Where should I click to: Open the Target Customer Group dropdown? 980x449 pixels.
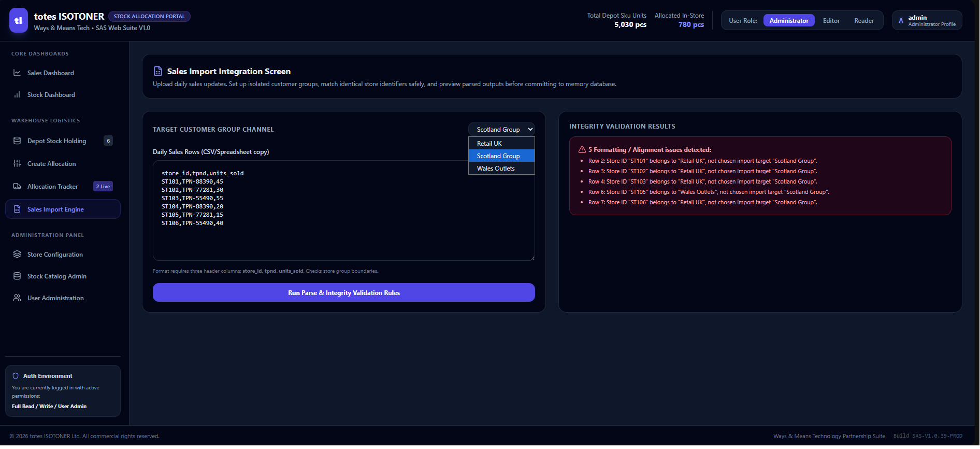[501, 130]
